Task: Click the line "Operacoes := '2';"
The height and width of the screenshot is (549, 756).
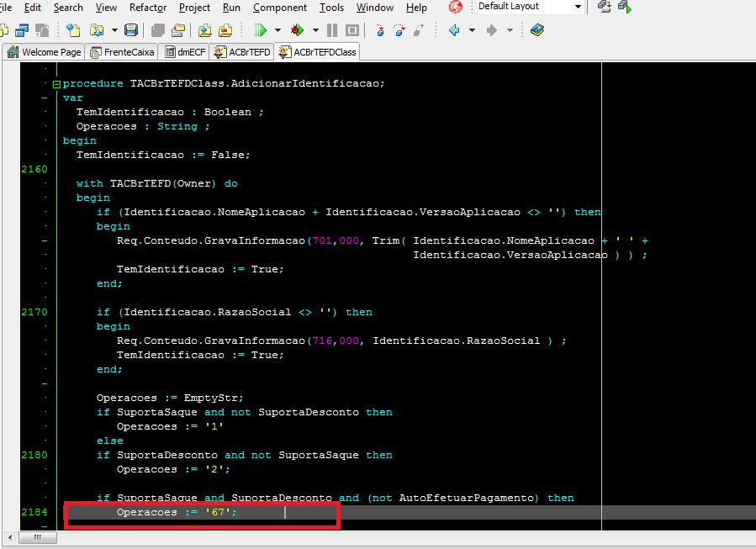Action: [173, 469]
